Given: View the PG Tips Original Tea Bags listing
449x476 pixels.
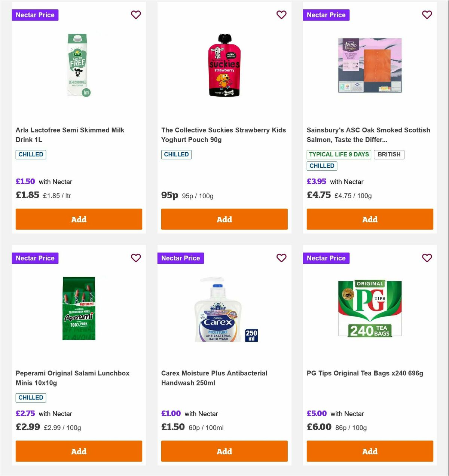Looking at the screenshot, I should pos(364,373).
